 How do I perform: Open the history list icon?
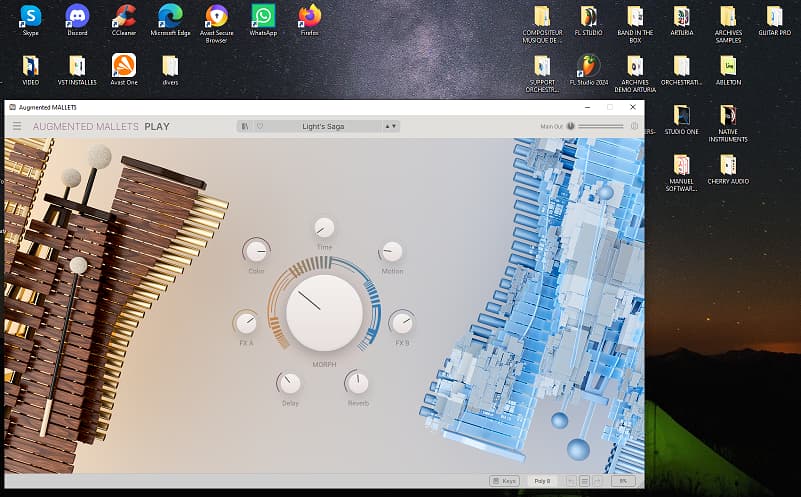pos(584,481)
